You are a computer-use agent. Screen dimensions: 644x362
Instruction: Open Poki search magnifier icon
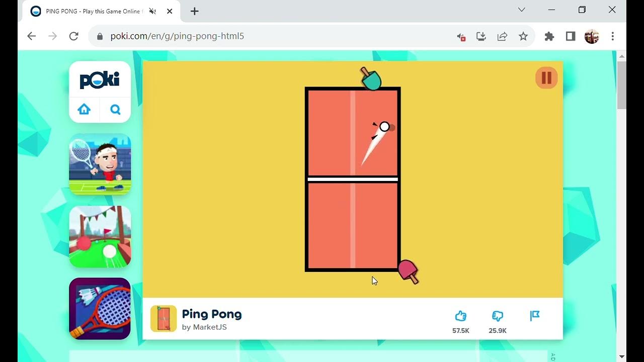[x=115, y=109]
